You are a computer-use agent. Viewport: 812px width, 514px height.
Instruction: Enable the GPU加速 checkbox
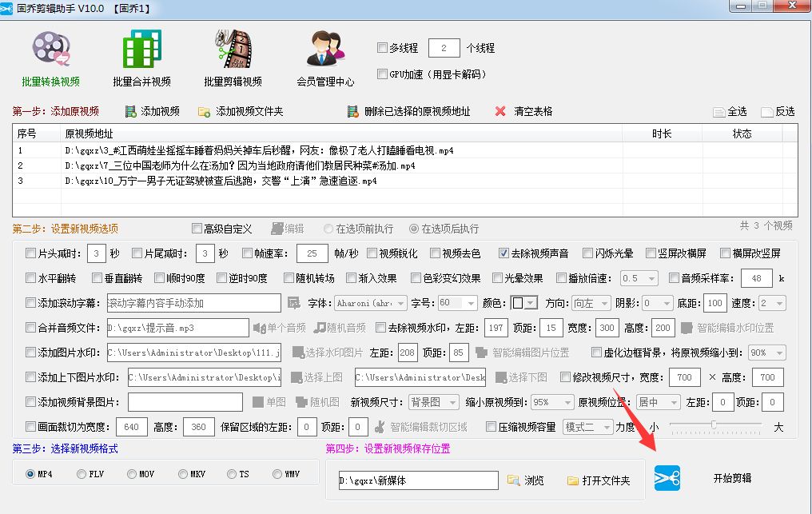382,74
